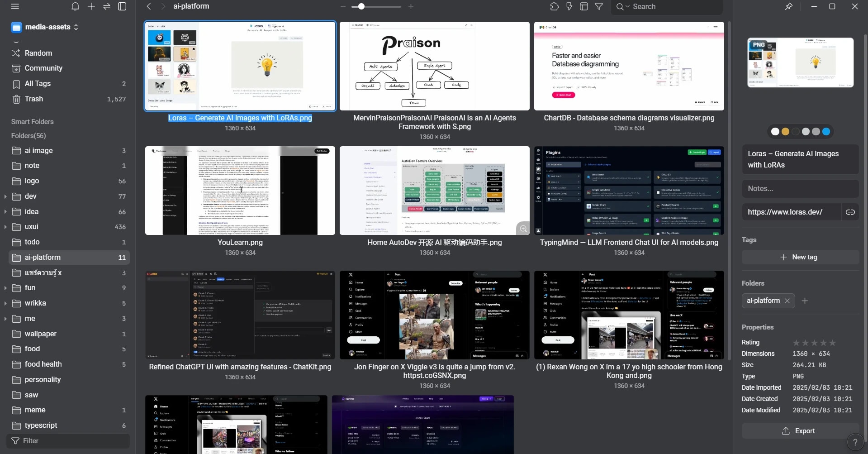Switch library via media-assets dropdown

click(45, 27)
